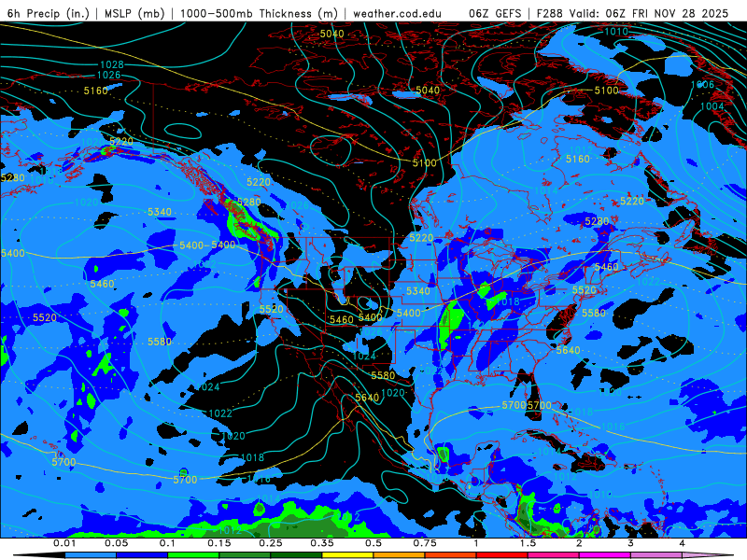Click the '5100' thickness label over Greenland

pos(606,91)
